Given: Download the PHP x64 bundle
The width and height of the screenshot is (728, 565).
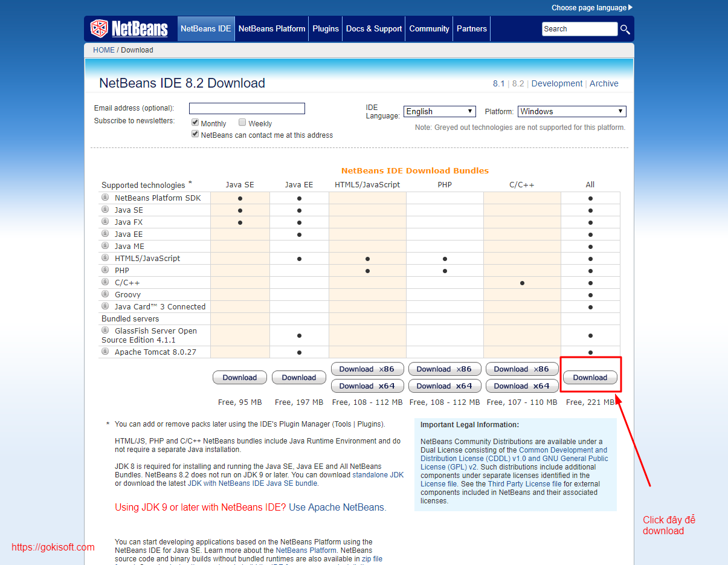Looking at the screenshot, I should coord(445,386).
